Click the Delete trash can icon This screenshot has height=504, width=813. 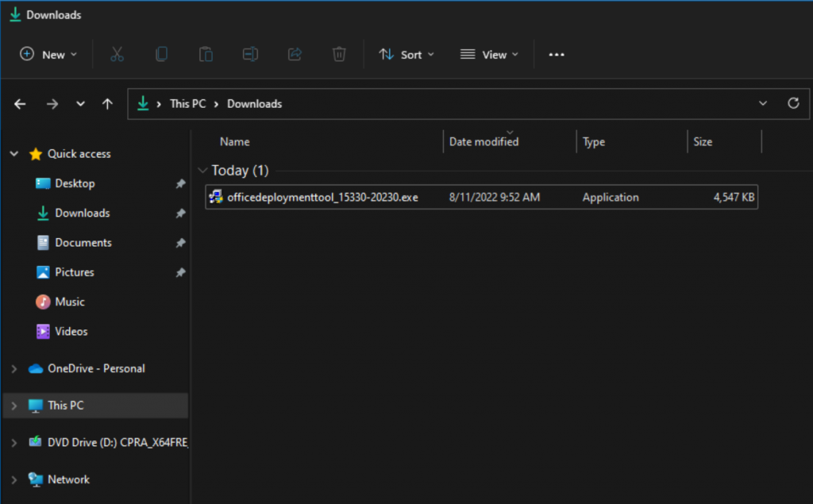339,55
